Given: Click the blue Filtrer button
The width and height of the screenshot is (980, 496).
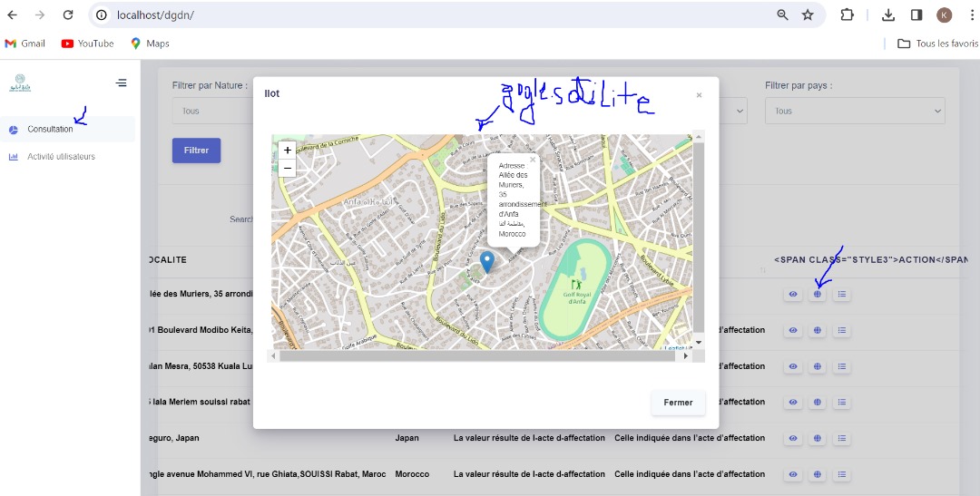Looking at the screenshot, I should click(196, 151).
